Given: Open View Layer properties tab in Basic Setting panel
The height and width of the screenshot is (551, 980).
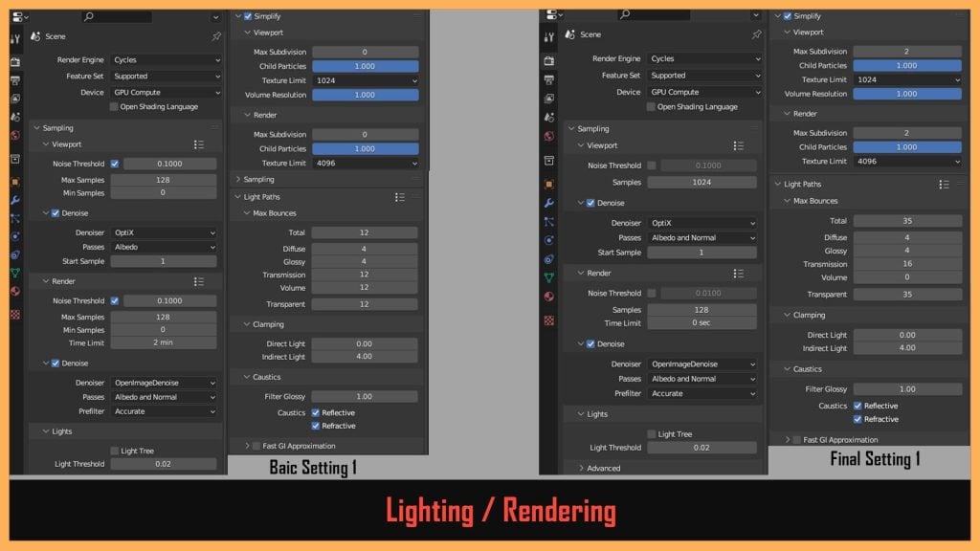Looking at the screenshot, I should pyautogui.click(x=15, y=99).
